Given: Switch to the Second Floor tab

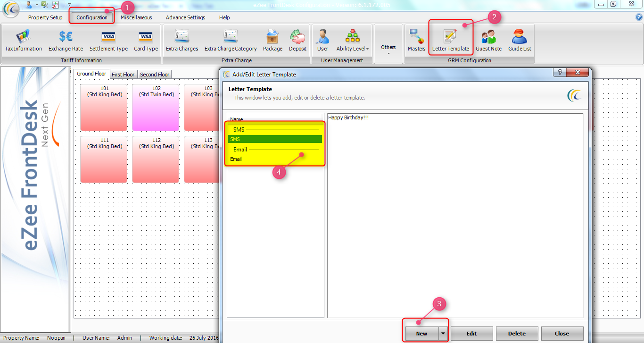Looking at the screenshot, I should [155, 75].
